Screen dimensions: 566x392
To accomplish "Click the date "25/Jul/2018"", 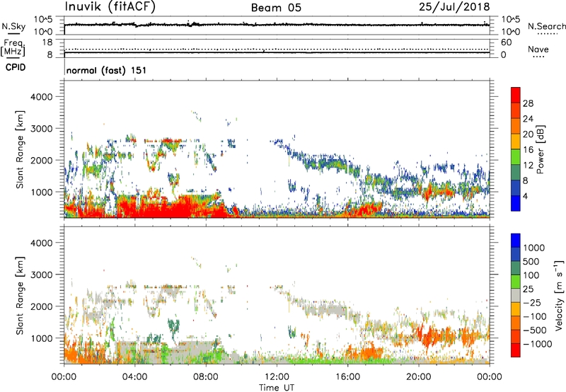I will click(x=454, y=7).
